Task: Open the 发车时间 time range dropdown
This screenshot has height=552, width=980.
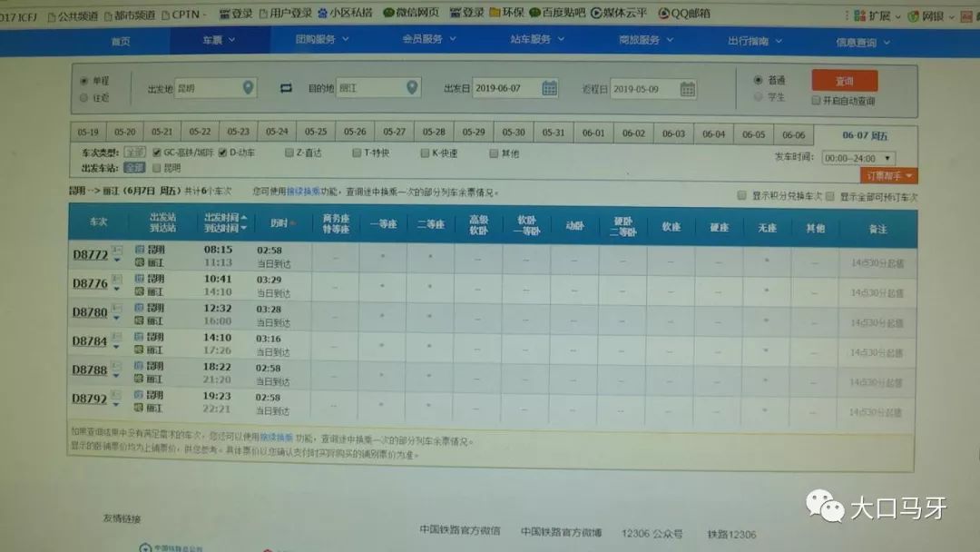Action: [x=858, y=158]
